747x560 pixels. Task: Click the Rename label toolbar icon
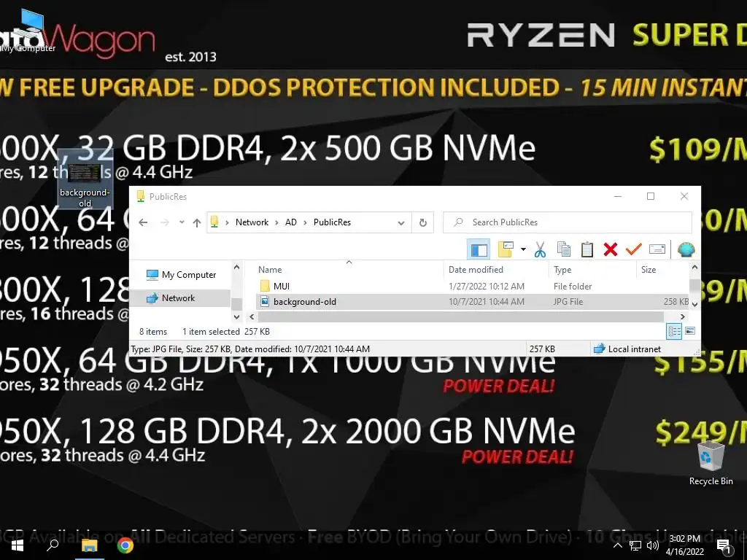coord(657,249)
